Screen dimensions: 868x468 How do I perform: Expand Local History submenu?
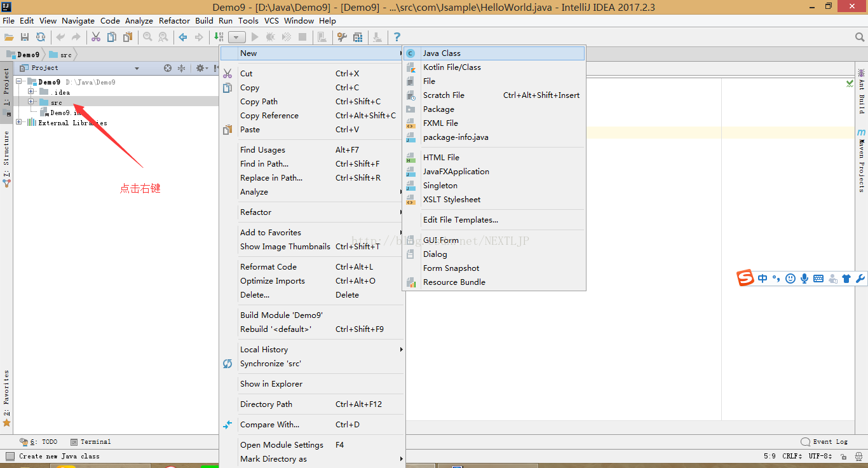click(x=313, y=350)
